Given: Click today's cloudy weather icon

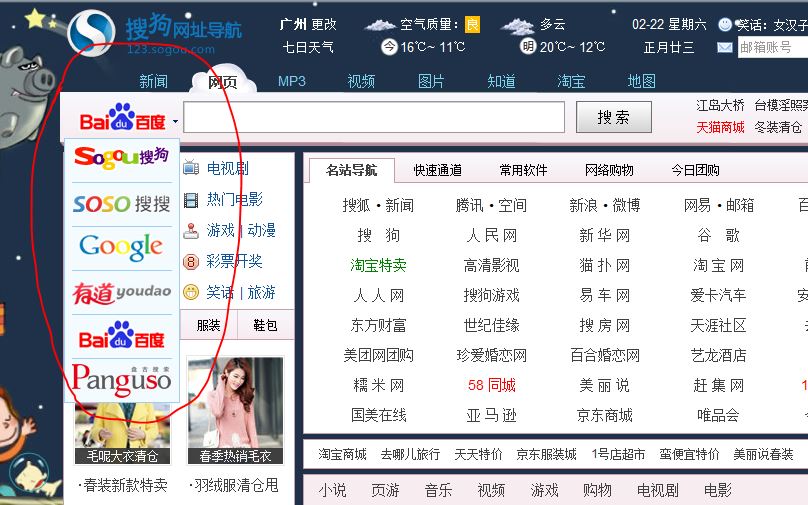Looking at the screenshot, I should click(380, 25).
